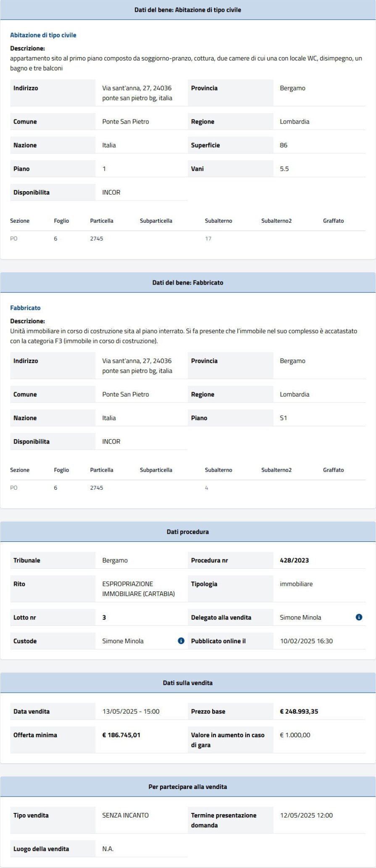Select the procedure number 428/2023
This screenshot has width=376, height=868.
pyautogui.click(x=294, y=560)
